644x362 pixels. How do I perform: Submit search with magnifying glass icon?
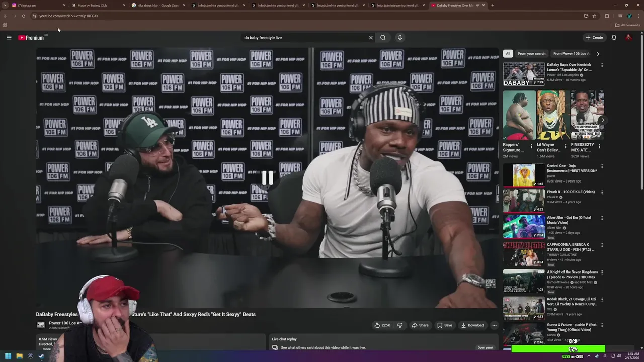click(383, 38)
